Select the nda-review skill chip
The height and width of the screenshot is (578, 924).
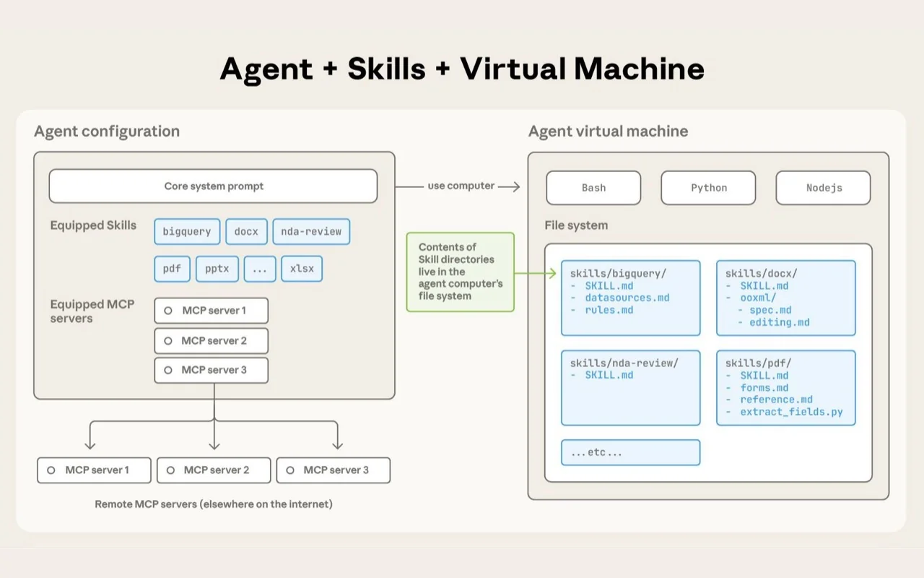pos(311,232)
